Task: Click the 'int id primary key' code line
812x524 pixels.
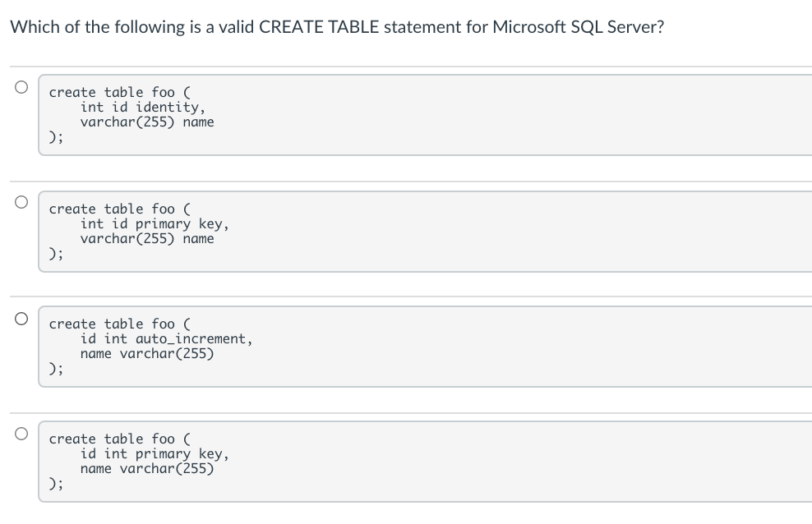Action: [x=154, y=223]
